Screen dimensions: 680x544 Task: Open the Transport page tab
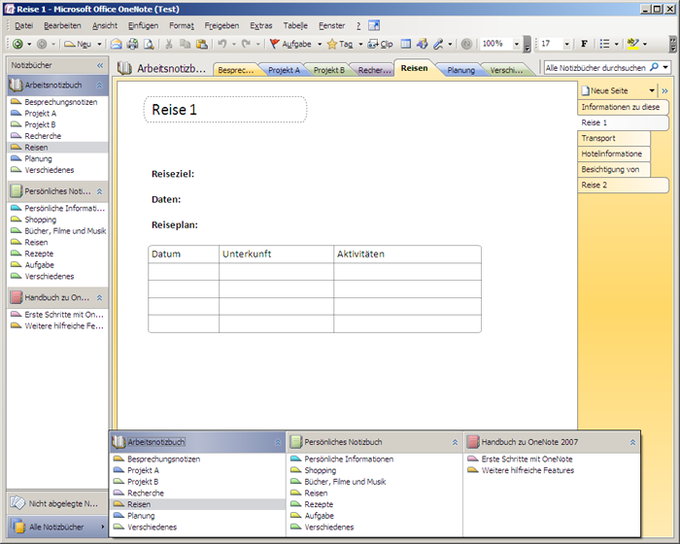coord(614,138)
